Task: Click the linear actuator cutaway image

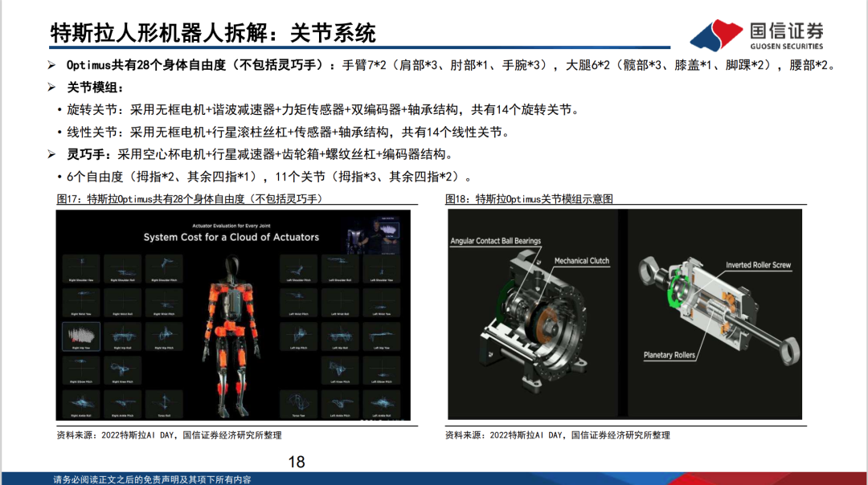Action: (x=719, y=310)
